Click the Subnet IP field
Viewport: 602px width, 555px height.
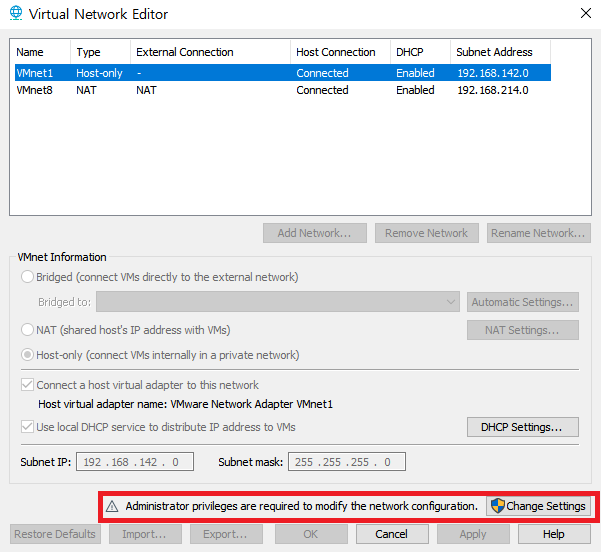[135, 461]
